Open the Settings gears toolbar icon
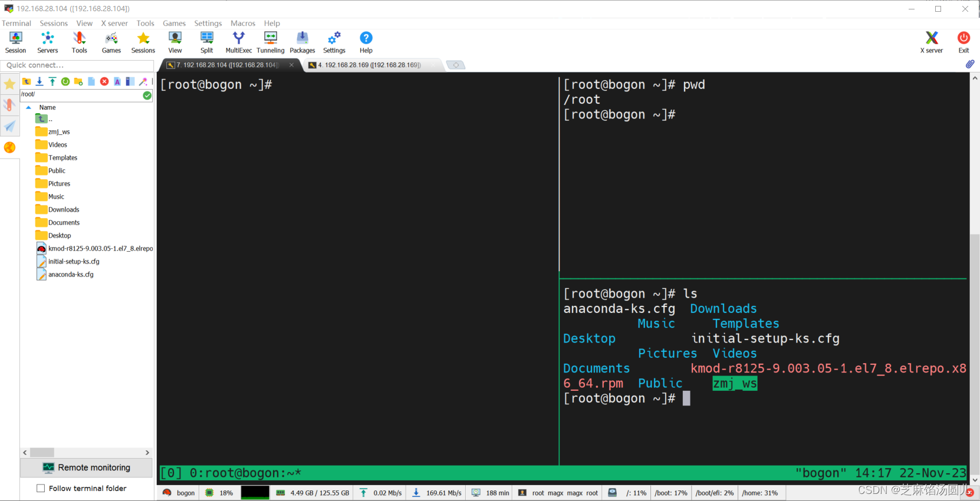This screenshot has width=980, height=501. [334, 42]
